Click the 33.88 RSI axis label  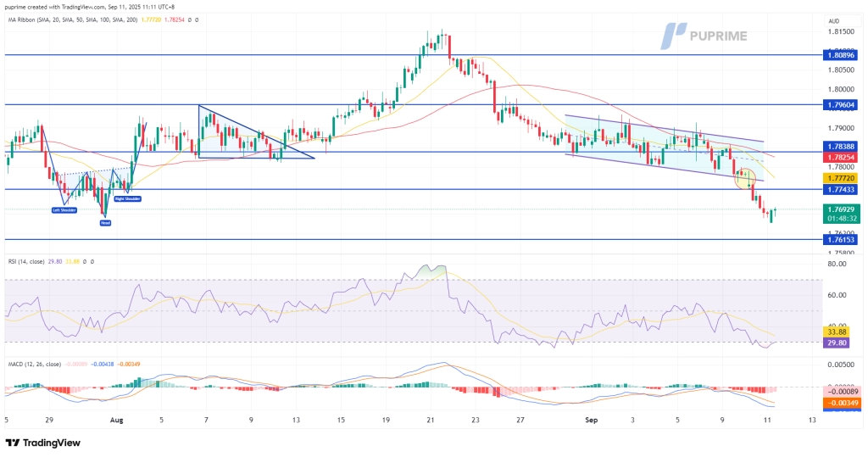[836, 332]
